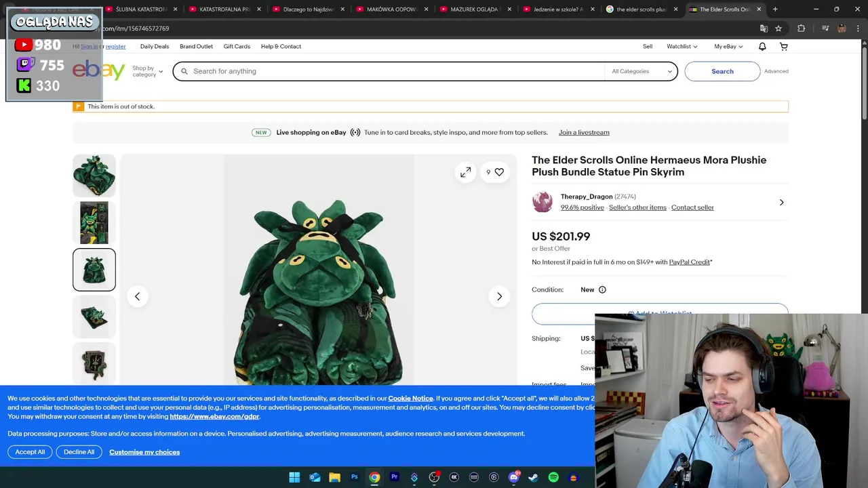Open Discord from the taskbar
The height and width of the screenshot is (488, 868).
pos(513,477)
